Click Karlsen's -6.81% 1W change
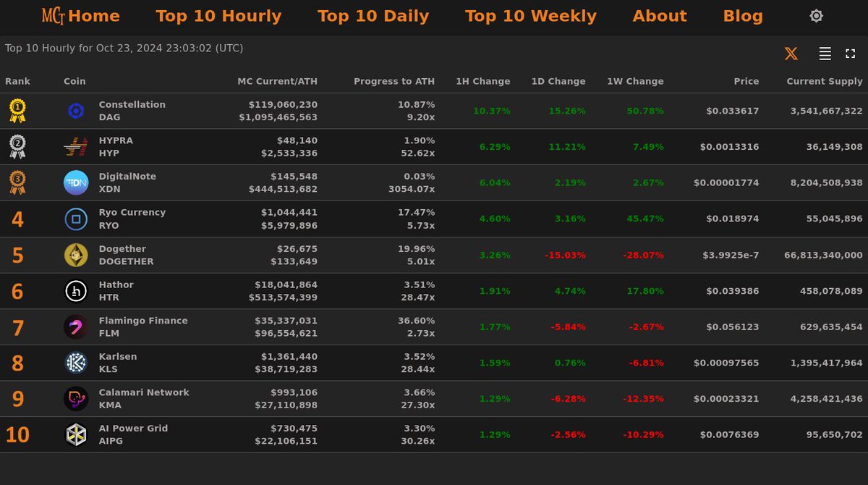The image size is (868, 485). [x=647, y=363]
